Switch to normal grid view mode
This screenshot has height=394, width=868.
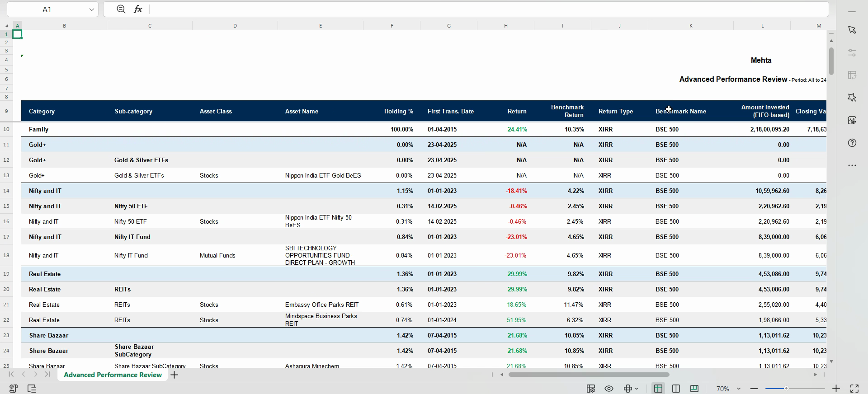(x=658, y=389)
